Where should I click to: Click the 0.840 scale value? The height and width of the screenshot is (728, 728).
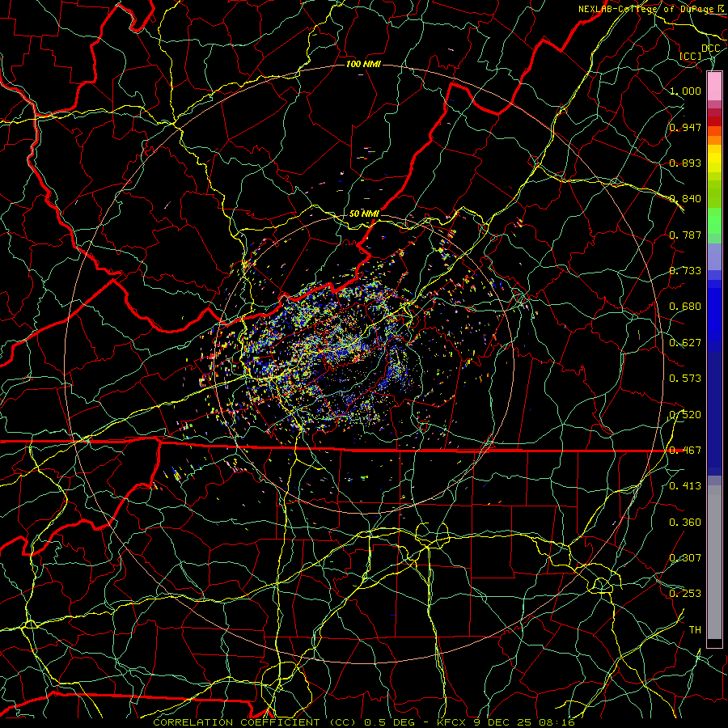pos(685,199)
